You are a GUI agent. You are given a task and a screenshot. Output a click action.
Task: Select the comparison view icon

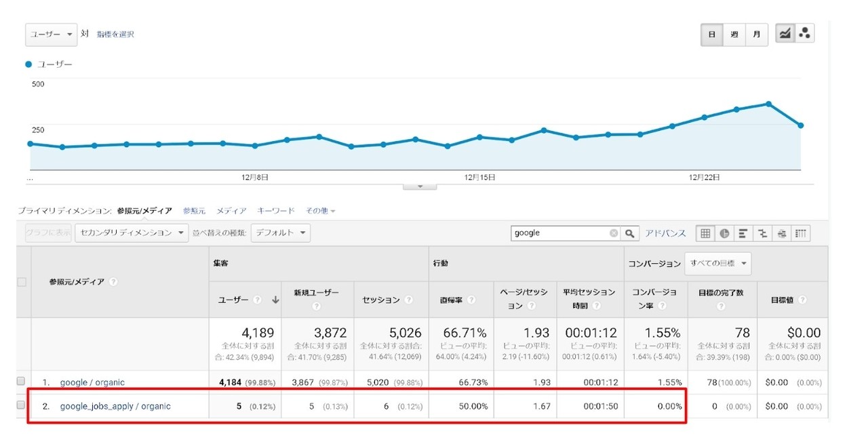tap(762, 233)
